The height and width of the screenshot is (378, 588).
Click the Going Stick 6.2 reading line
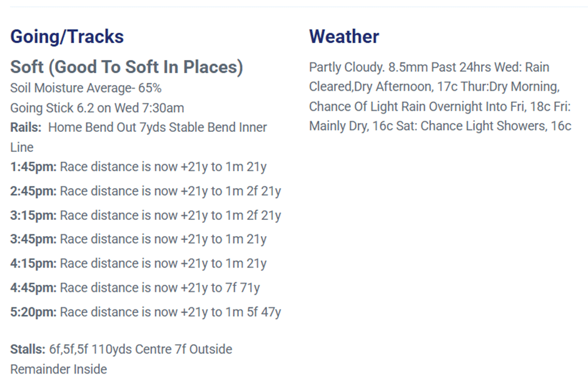97,107
